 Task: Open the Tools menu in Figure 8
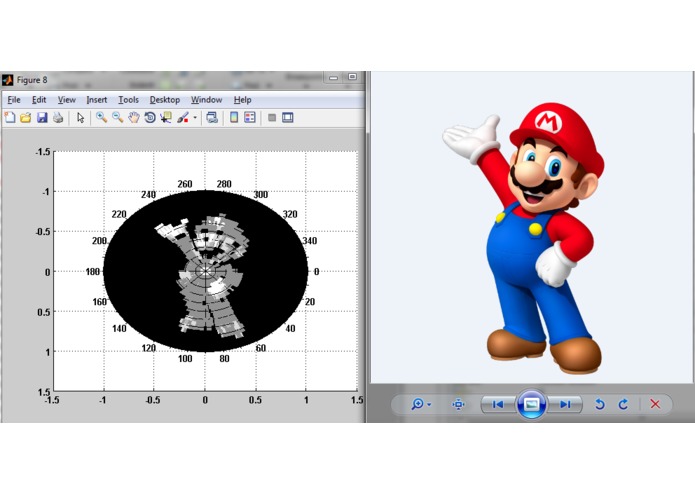[128, 100]
